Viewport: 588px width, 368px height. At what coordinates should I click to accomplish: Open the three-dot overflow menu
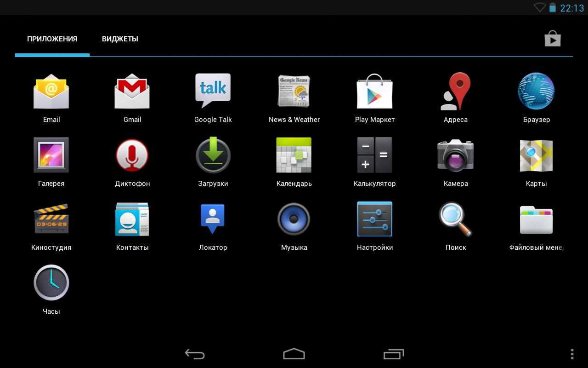[572, 354]
